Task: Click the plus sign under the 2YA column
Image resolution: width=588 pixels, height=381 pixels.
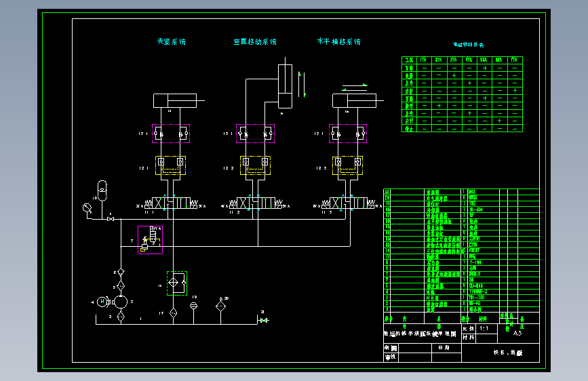Action: click(439, 106)
